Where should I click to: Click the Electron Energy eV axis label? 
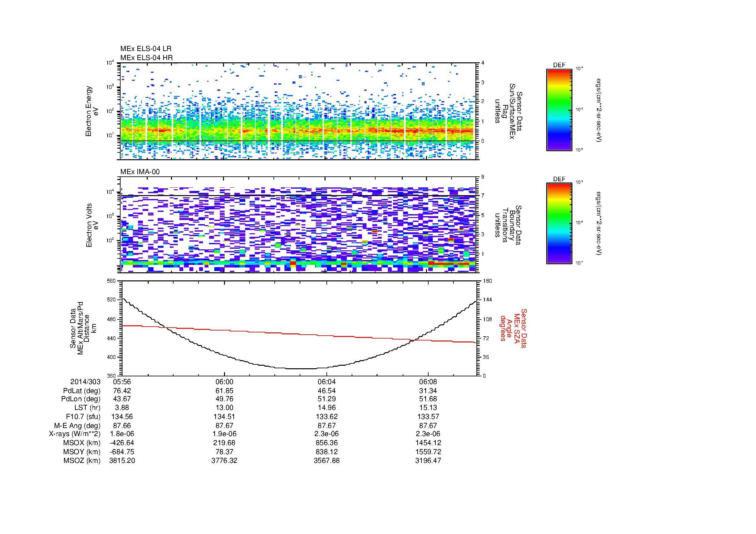click(92, 111)
